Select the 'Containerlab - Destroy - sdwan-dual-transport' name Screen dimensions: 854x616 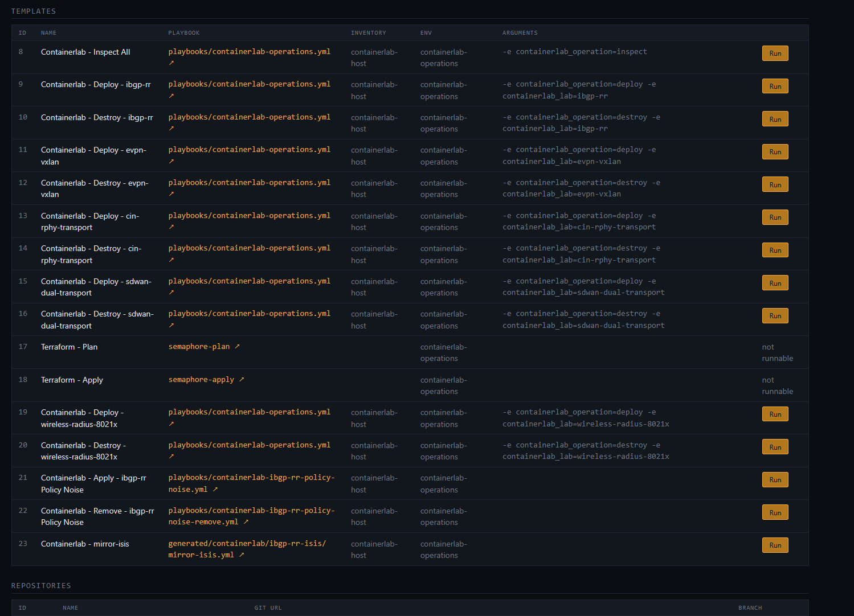tap(97, 320)
